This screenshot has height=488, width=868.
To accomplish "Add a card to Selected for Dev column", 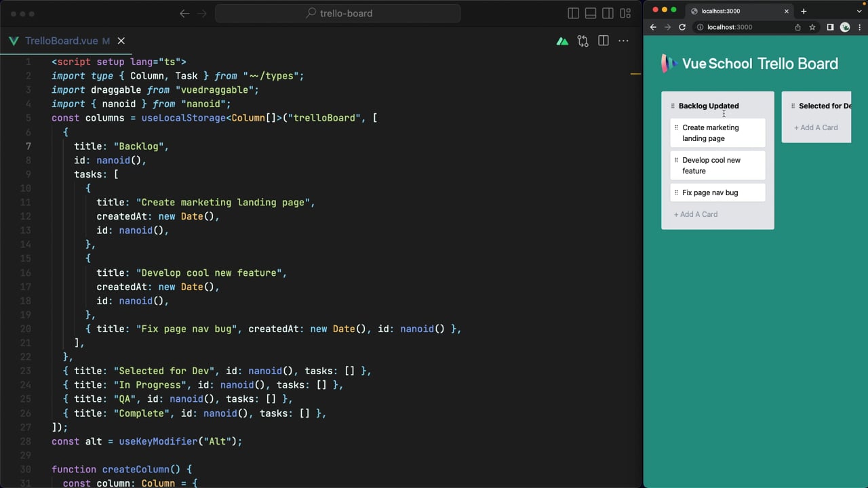I will [x=816, y=127].
